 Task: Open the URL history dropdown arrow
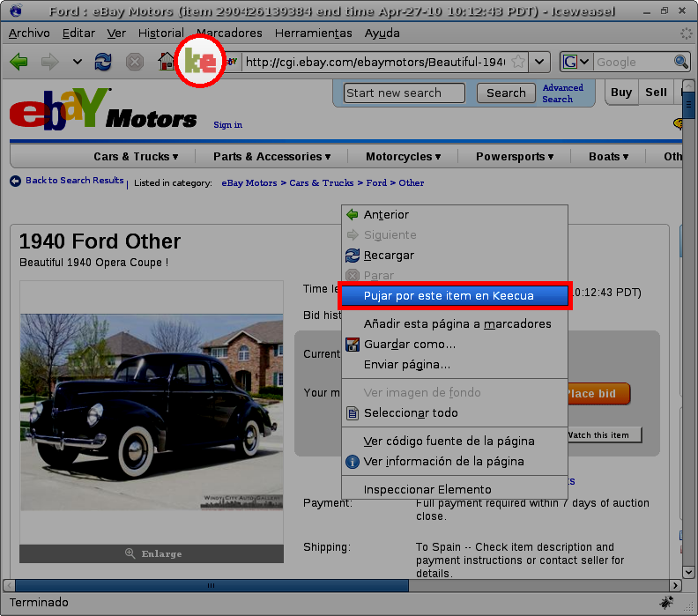pyautogui.click(x=539, y=62)
